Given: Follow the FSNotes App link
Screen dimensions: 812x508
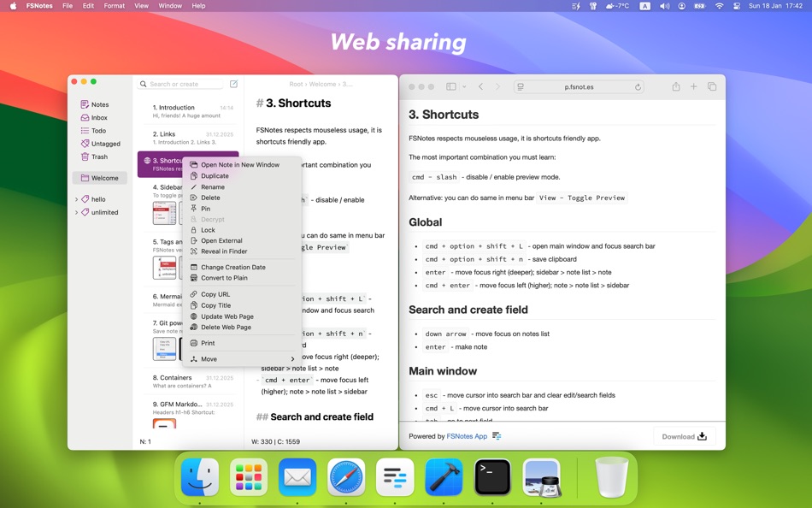Looking at the screenshot, I should (x=467, y=436).
